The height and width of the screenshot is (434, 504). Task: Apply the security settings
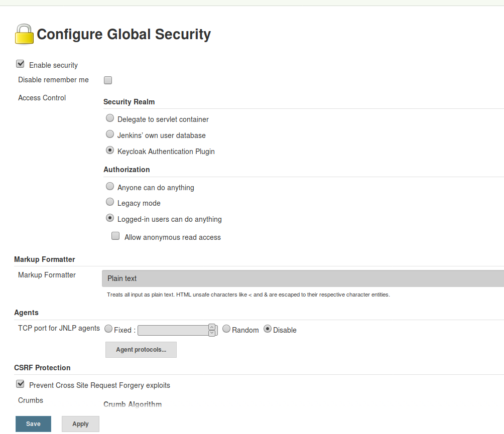coord(80,424)
